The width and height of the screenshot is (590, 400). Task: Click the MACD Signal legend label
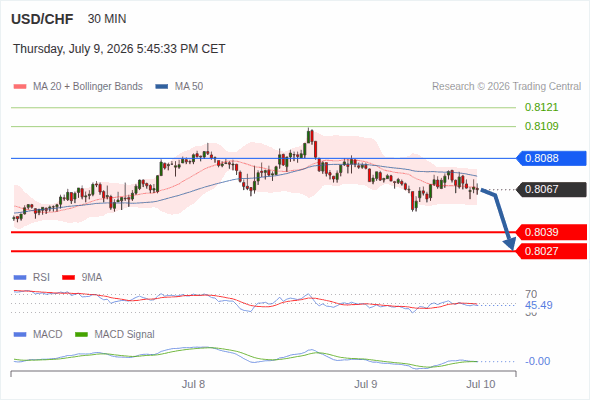pos(125,334)
